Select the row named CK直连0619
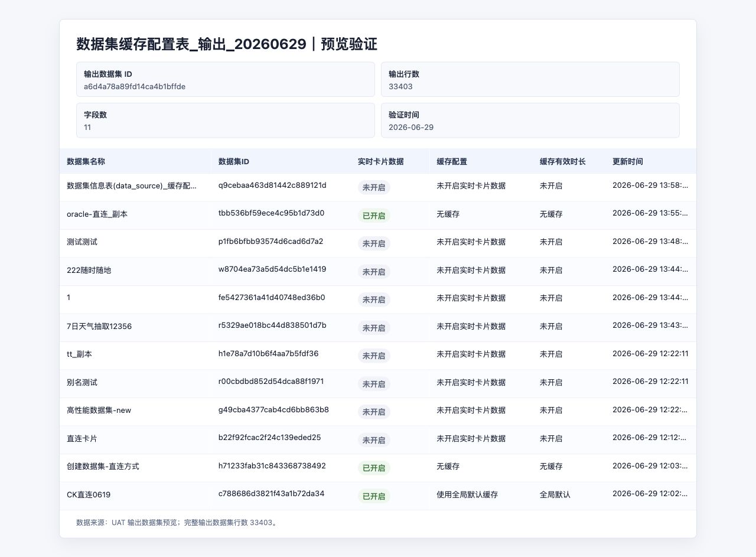 pos(378,496)
